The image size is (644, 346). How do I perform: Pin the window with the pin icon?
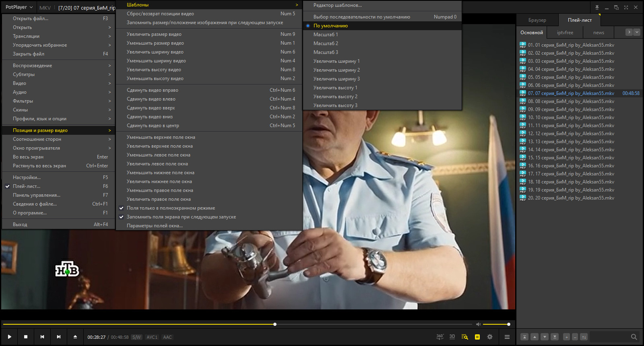point(597,7)
